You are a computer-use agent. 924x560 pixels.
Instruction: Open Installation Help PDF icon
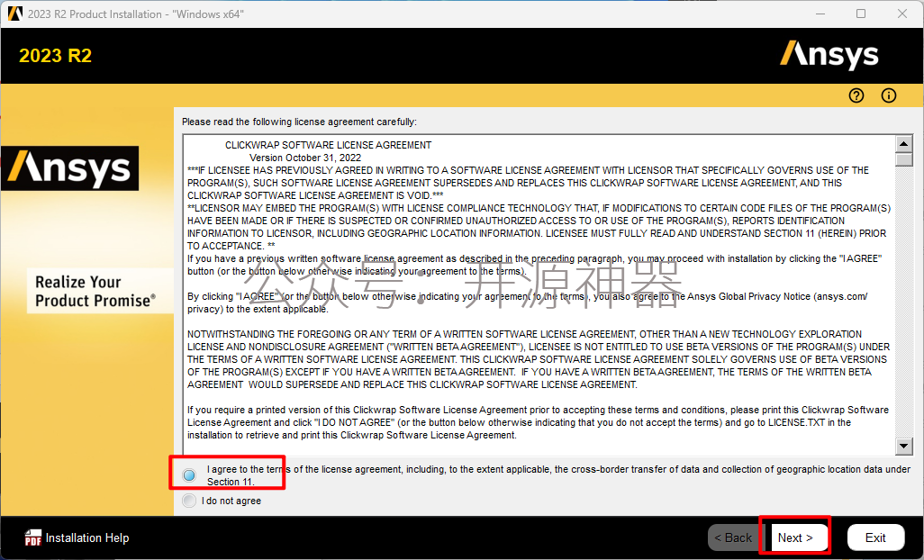(x=33, y=537)
